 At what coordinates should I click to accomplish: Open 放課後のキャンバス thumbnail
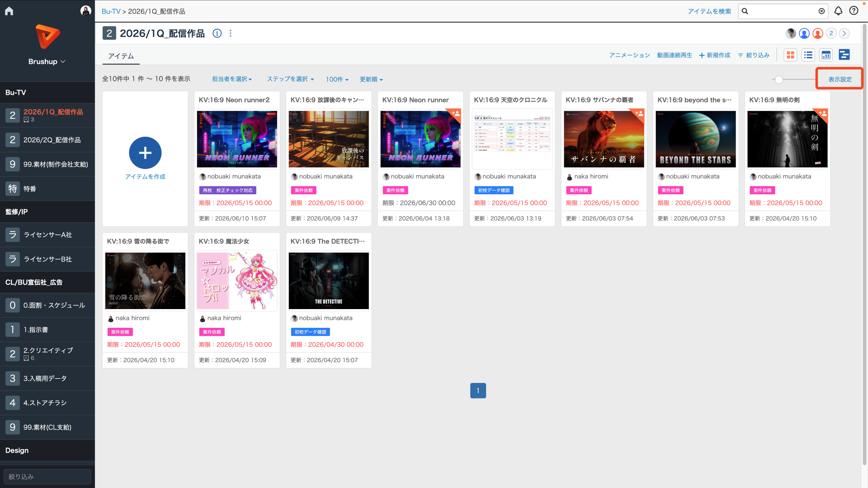(329, 139)
